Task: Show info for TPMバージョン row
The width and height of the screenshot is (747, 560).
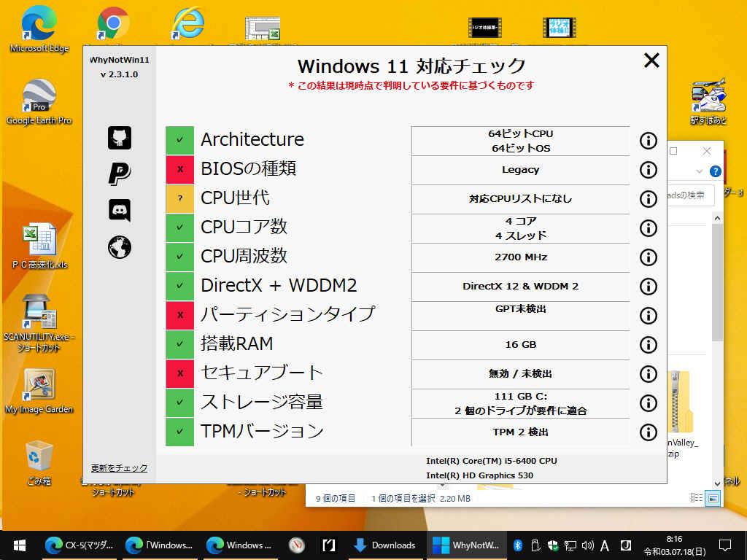Action: 648,432
